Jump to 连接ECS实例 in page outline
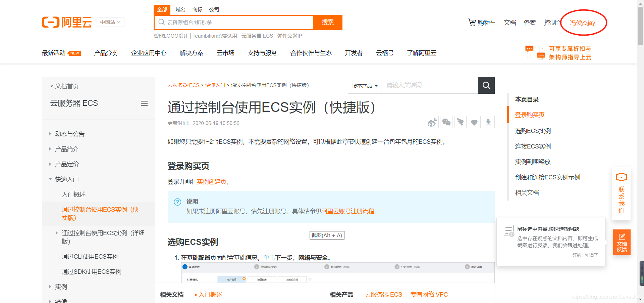 coord(533,146)
